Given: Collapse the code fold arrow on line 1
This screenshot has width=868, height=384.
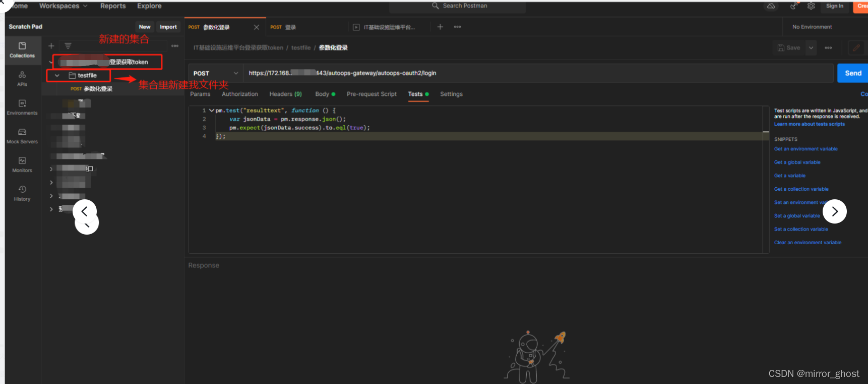Looking at the screenshot, I should 212,111.
